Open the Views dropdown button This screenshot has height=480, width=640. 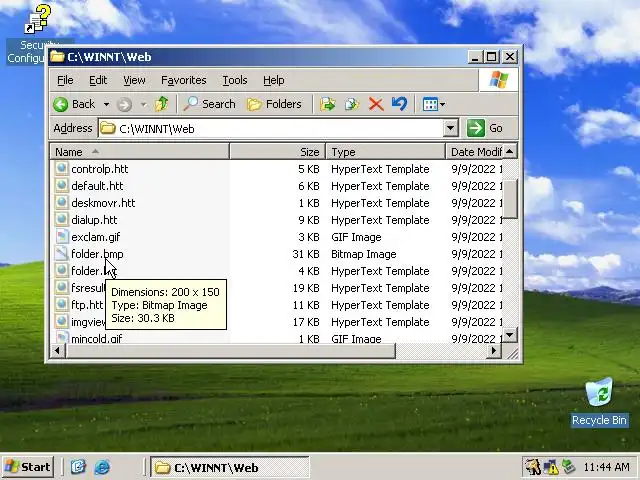[x=433, y=104]
